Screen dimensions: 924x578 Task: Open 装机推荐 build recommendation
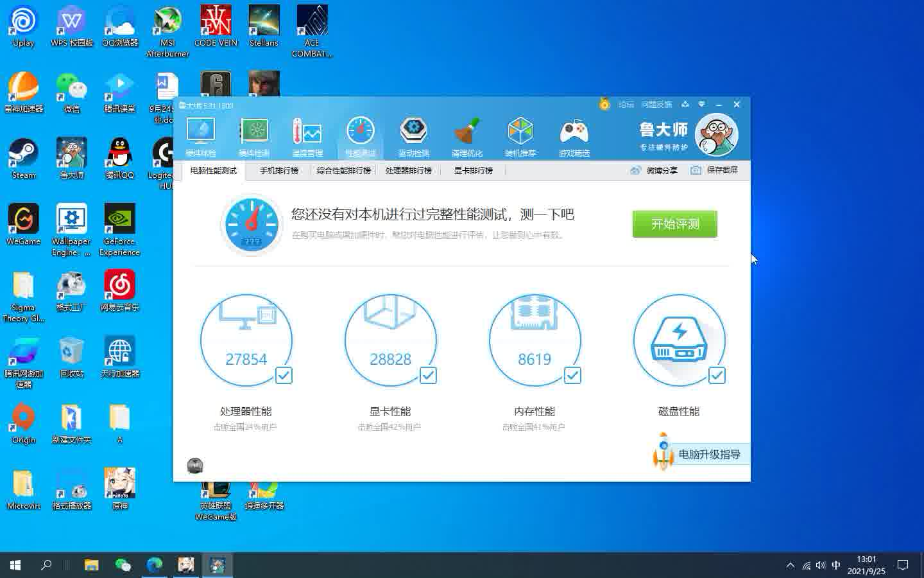coord(520,137)
